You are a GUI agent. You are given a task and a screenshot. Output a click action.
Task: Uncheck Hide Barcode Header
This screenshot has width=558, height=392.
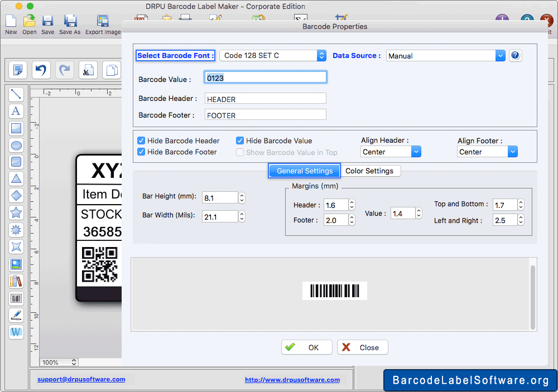141,141
